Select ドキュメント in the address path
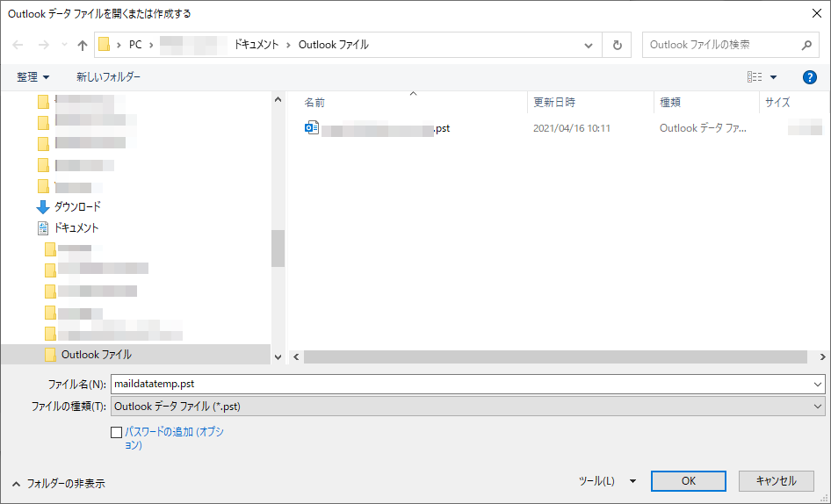 tap(257, 45)
